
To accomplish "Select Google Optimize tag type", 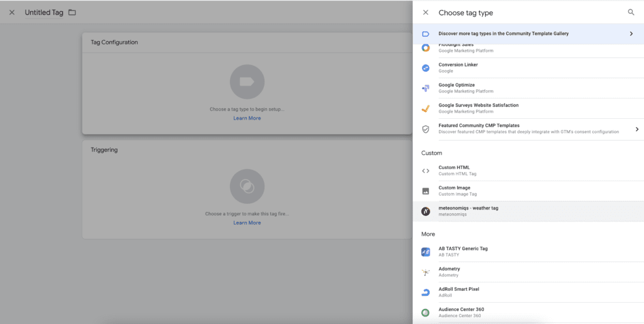I will pos(528,88).
